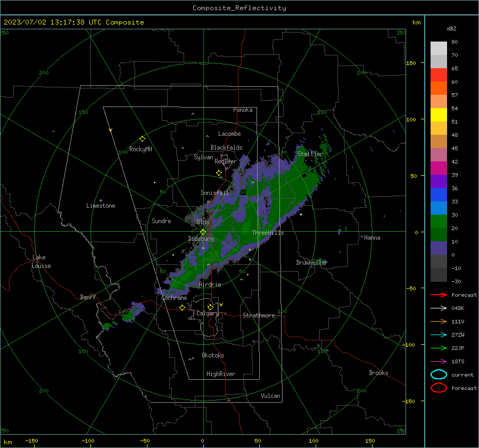Image resolution: width=479 pixels, height=448 pixels.
Task: Click the yellow V marker near Calgary
Action: point(221,305)
